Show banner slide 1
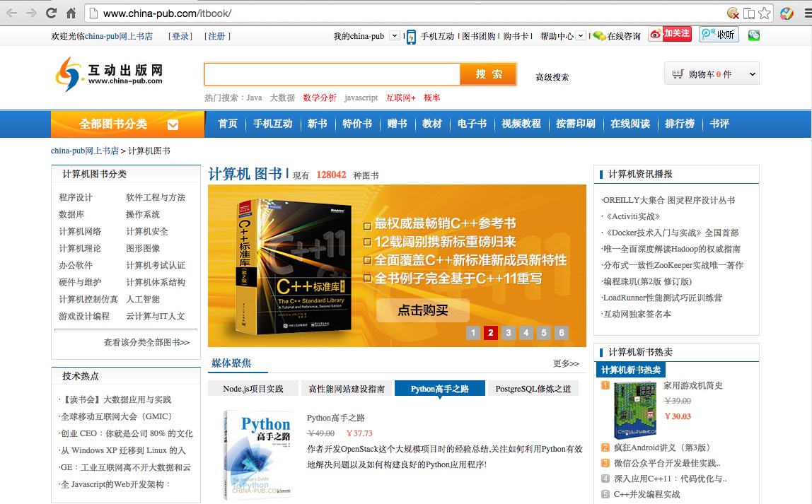The height and width of the screenshot is (504, 812). click(x=472, y=333)
